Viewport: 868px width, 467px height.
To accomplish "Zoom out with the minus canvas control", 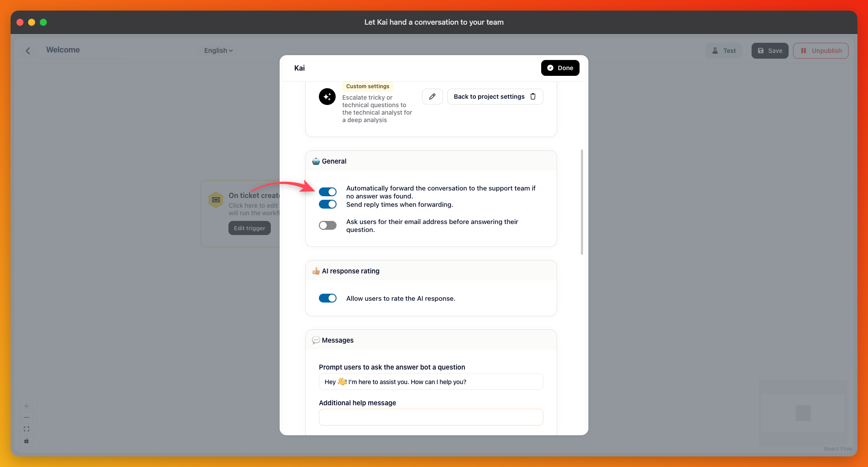I will click(x=26, y=418).
